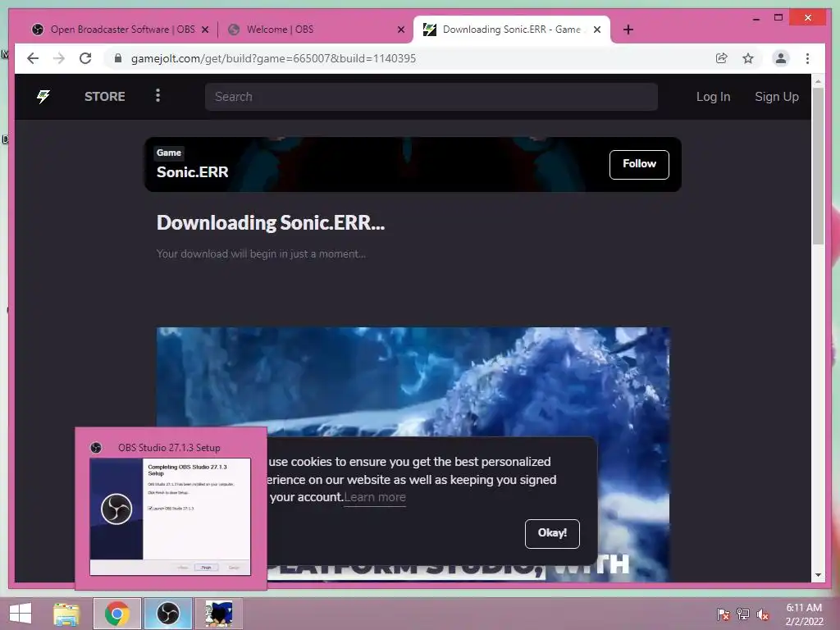Image resolution: width=840 pixels, height=630 pixels.
Task: Close the Downloading Sonic.ERR tab
Action: click(x=597, y=30)
